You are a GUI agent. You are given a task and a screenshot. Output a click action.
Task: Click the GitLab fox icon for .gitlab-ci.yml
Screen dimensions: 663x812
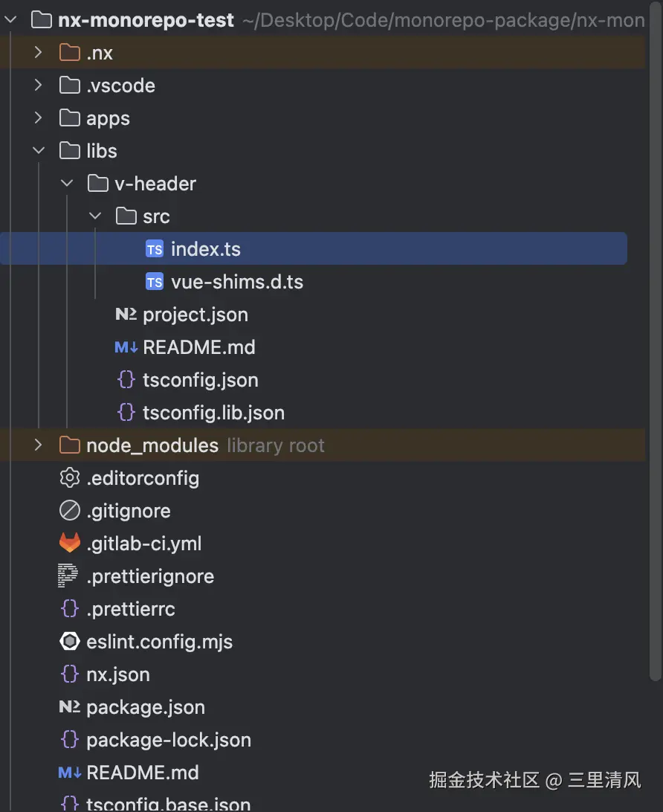click(x=69, y=544)
